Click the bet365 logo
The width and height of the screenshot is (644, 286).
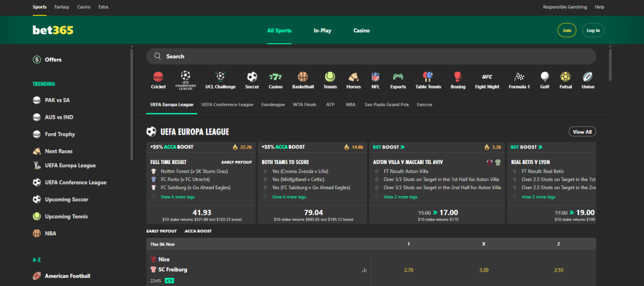point(53,30)
